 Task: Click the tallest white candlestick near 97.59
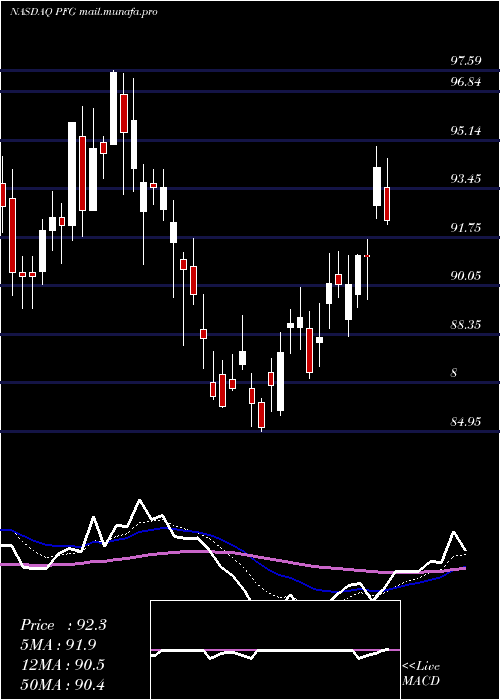(113, 108)
